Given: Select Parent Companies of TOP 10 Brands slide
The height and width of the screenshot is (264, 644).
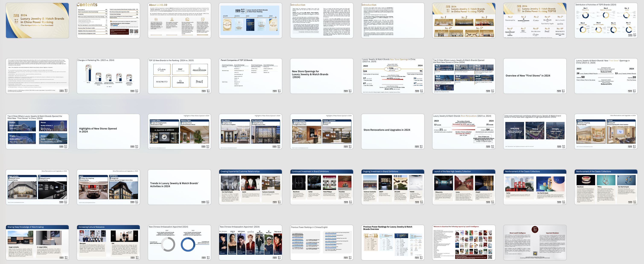Looking at the screenshot, I should [x=250, y=76].
